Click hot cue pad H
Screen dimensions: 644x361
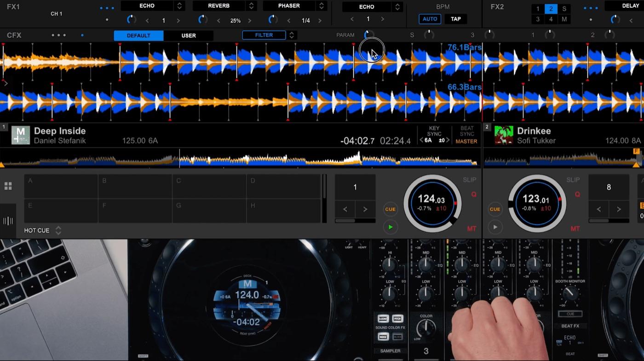(283, 211)
